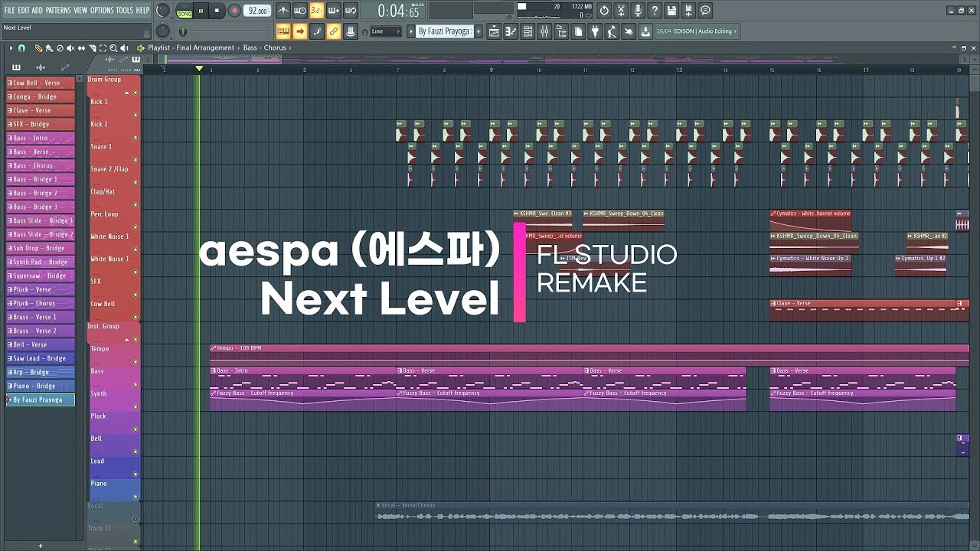This screenshot has width=980, height=551.
Task: Open the playlist options menu arrow
Action: pos(11,48)
